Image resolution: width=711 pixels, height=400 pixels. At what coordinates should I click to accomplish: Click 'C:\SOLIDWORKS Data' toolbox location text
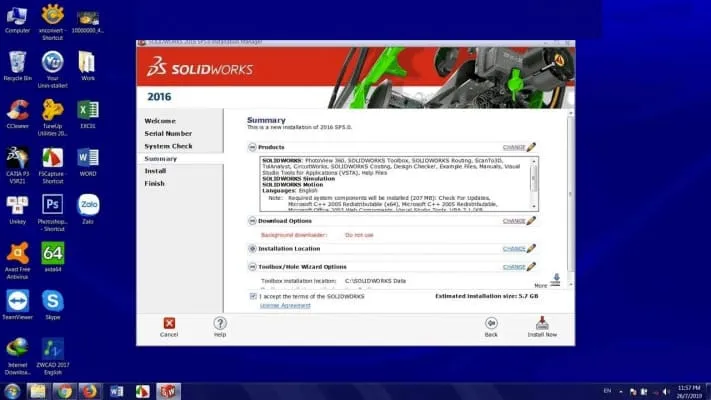(375, 281)
